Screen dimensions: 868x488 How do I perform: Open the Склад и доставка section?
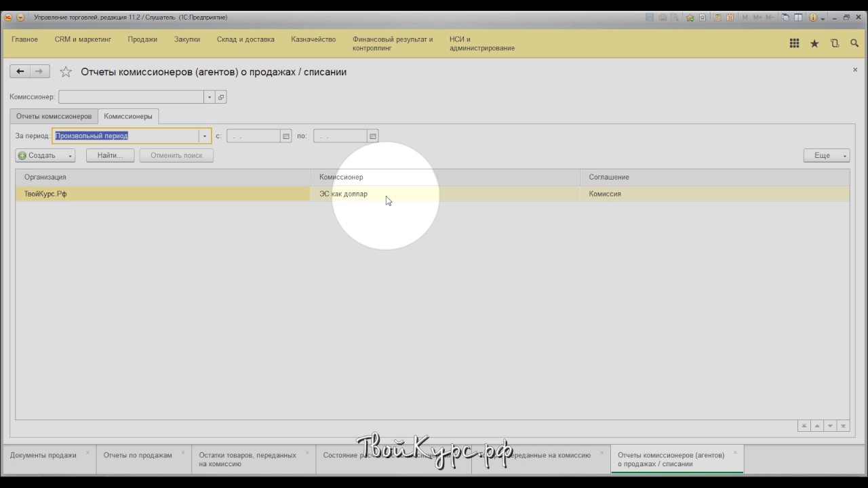click(x=245, y=39)
